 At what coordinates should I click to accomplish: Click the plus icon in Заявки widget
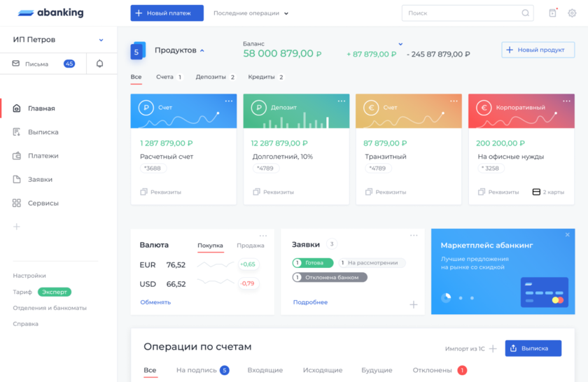coord(413,304)
